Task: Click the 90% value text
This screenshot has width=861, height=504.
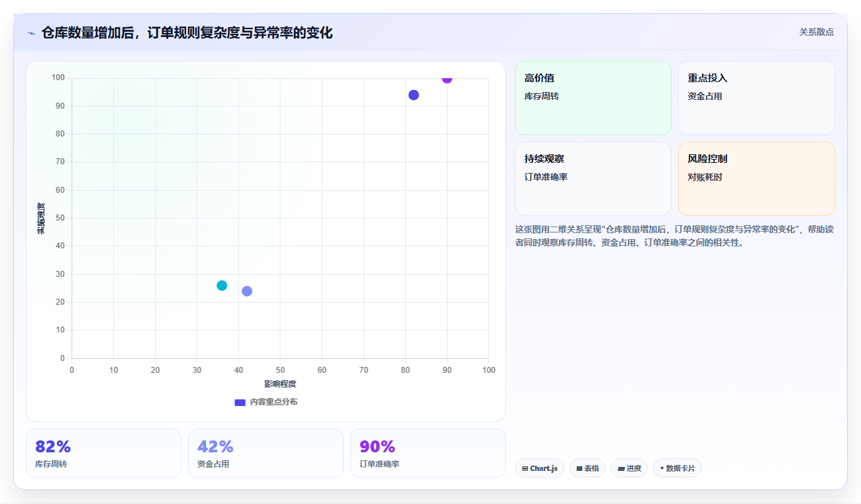Action: (378, 446)
